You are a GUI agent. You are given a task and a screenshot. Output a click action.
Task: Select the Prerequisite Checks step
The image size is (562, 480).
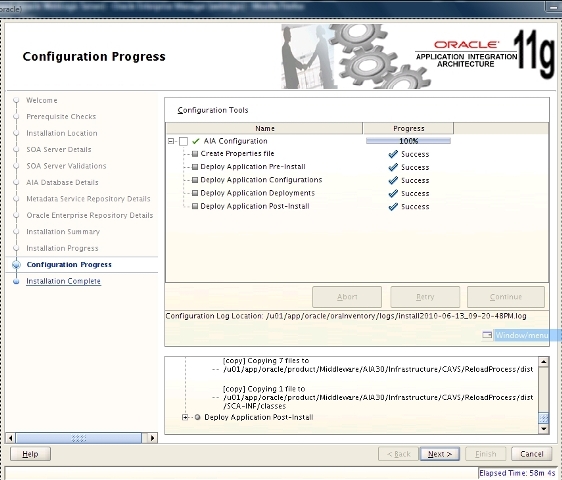[61, 117]
